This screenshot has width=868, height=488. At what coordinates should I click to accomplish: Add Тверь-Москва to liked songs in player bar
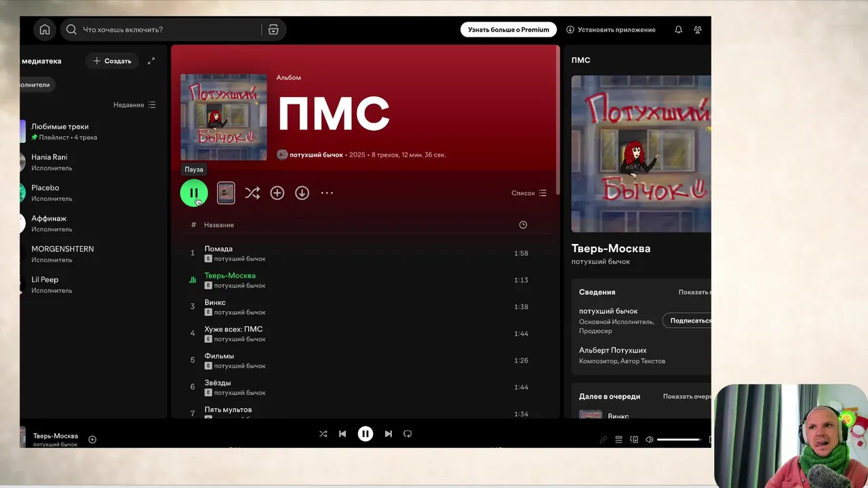click(92, 439)
